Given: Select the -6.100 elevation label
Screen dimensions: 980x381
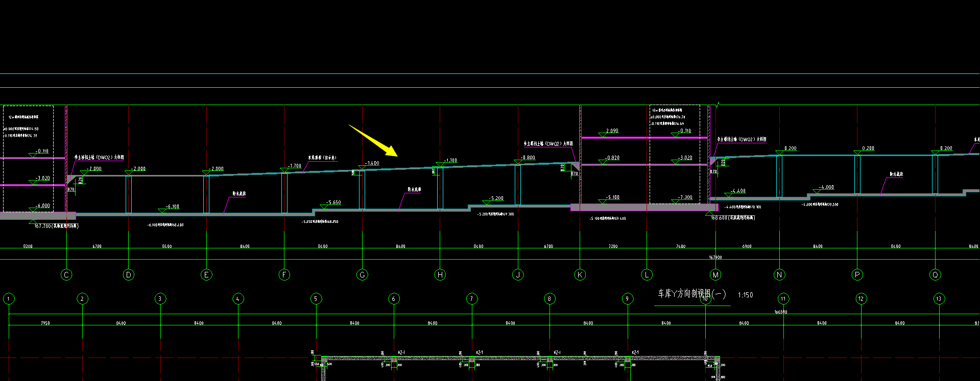Looking at the screenshot, I should [172, 207].
